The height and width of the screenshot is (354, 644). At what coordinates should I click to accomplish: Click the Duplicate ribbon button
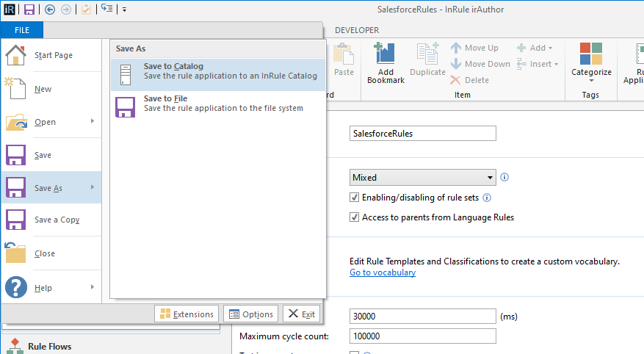(x=427, y=60)
